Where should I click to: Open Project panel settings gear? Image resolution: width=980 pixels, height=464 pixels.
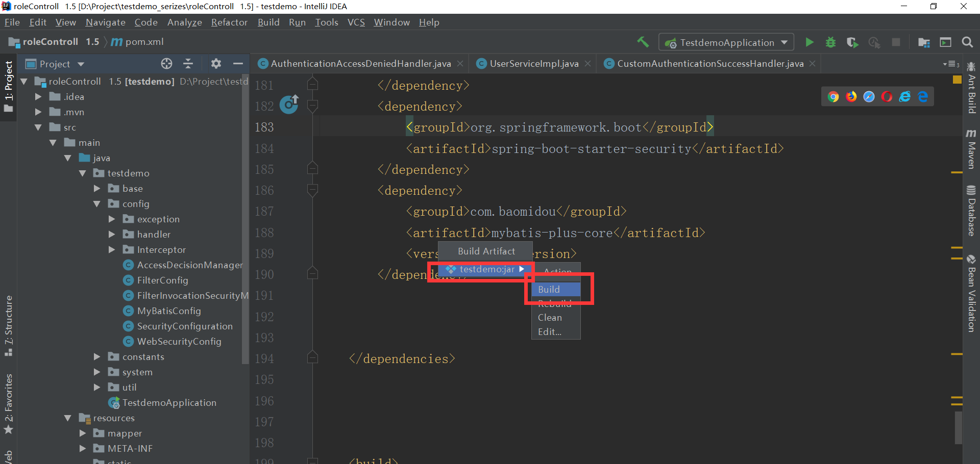216,64
